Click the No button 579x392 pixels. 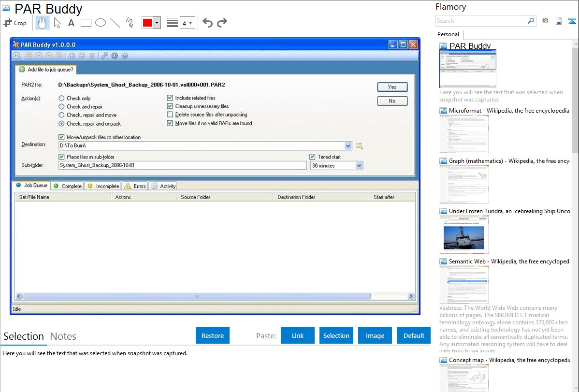tap(392, 101)
